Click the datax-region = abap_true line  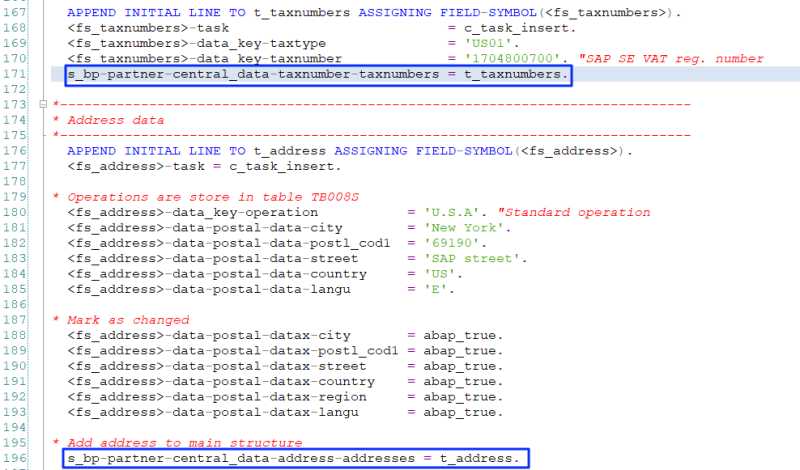[285, 397]
